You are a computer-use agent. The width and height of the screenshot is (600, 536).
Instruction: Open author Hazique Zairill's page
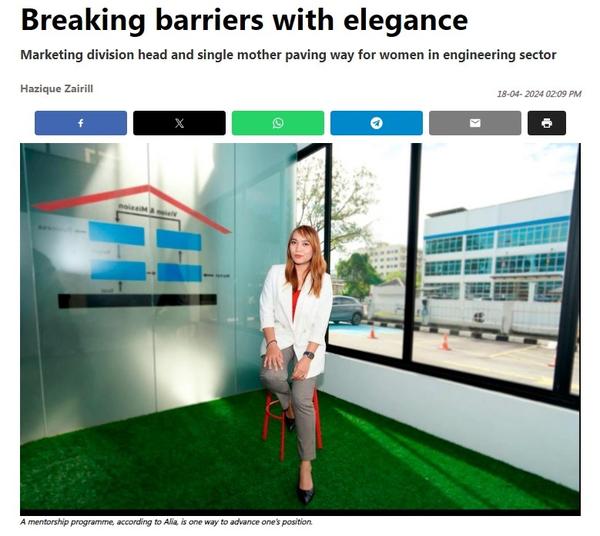[x=57, y=89]
